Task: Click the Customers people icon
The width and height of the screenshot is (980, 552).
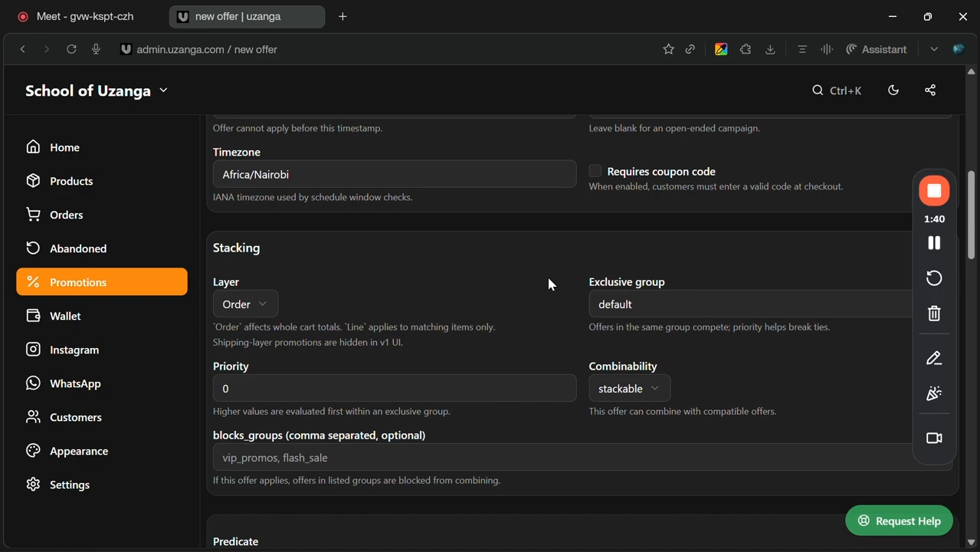Action: (33, 417)
